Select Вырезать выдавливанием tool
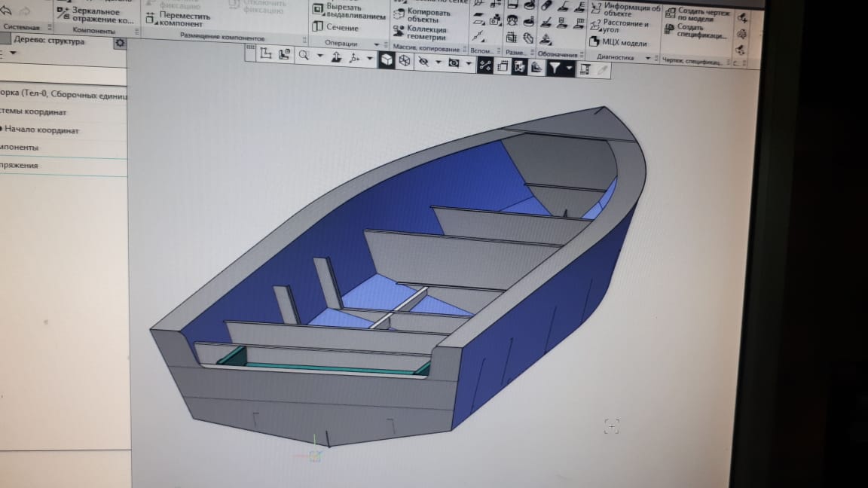 pyautogui.click(x=348, y=11)
